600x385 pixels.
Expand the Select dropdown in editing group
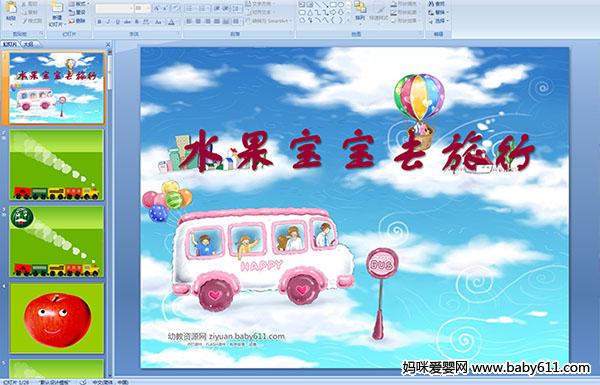click(x=439, y=21)
